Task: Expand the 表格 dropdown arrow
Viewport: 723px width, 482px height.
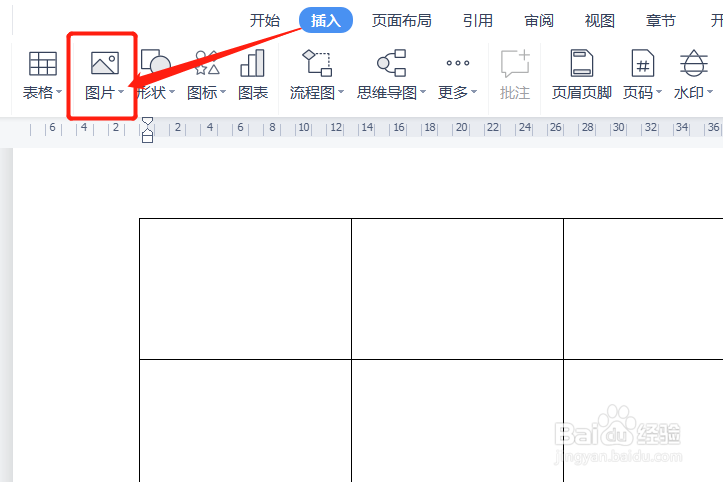Action: pos(59,92)
